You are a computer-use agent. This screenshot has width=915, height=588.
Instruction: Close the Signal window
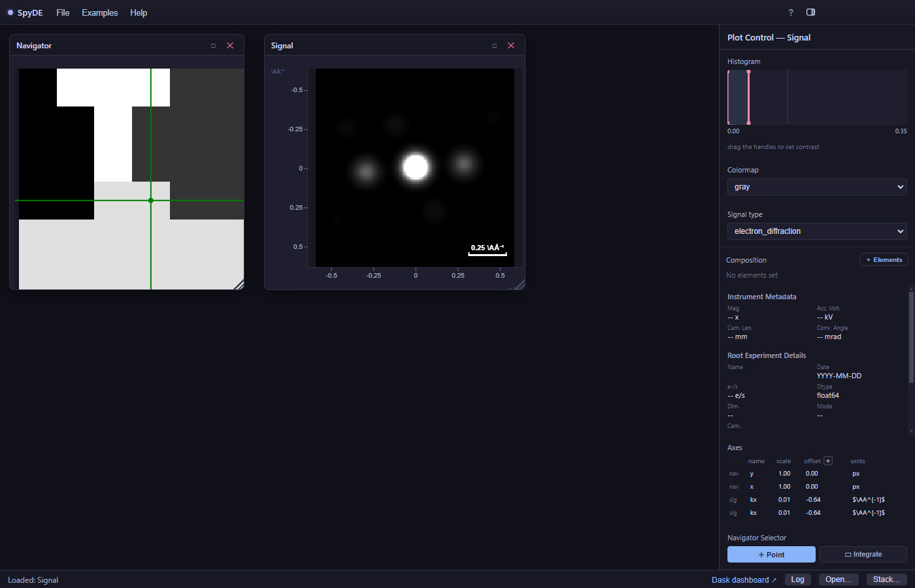(x=511, y=46)
